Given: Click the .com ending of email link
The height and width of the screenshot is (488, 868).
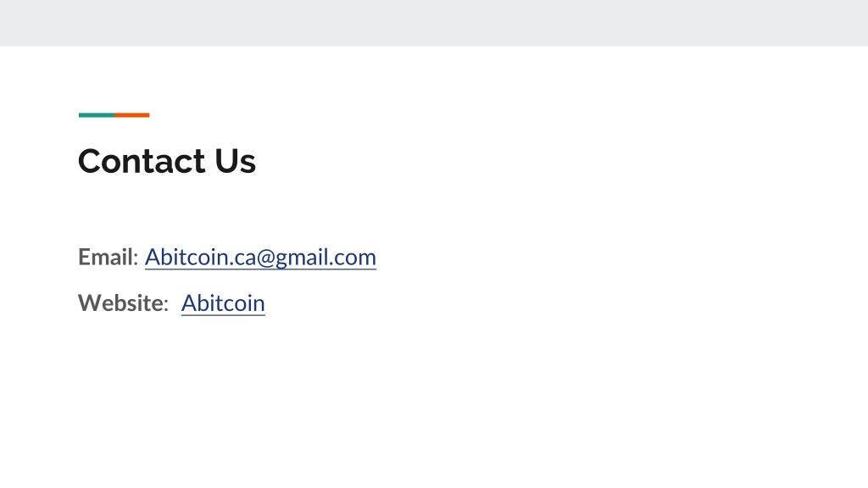Looking at the screenshot, I should (356, 258).
